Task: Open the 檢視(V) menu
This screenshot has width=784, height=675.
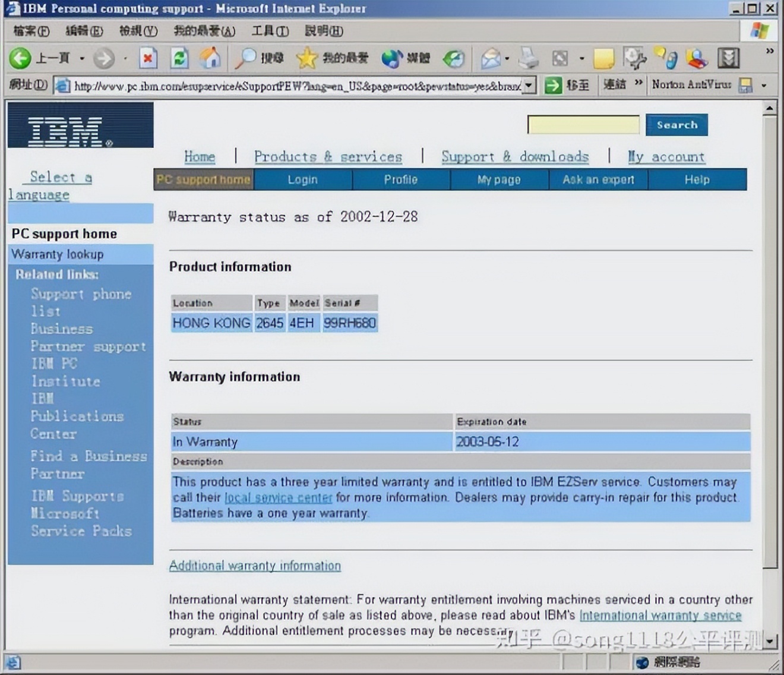Action: pos(138,31)
